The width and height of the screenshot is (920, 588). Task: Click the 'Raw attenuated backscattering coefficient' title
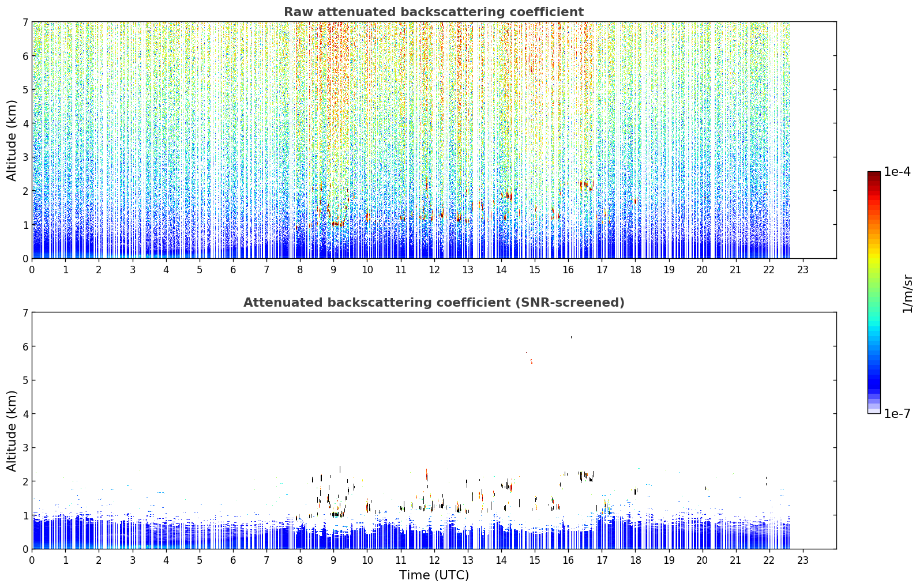click(433, 12)
